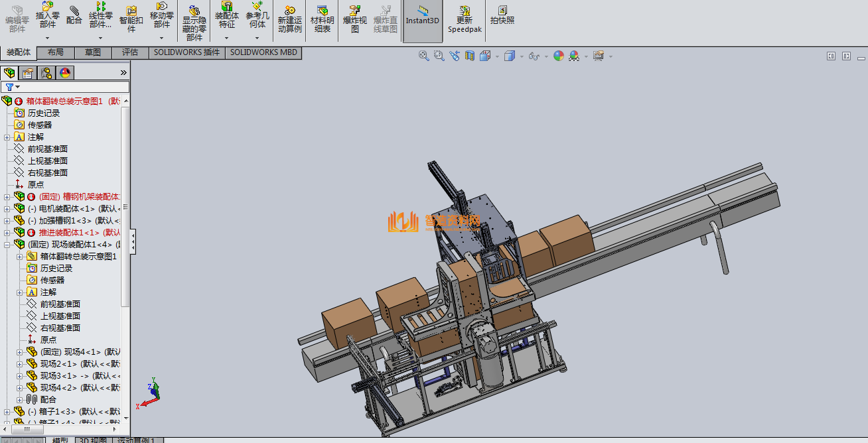
Task: Switch to the SOLIDWORKS MBD tab
Action: coord(263,52)
